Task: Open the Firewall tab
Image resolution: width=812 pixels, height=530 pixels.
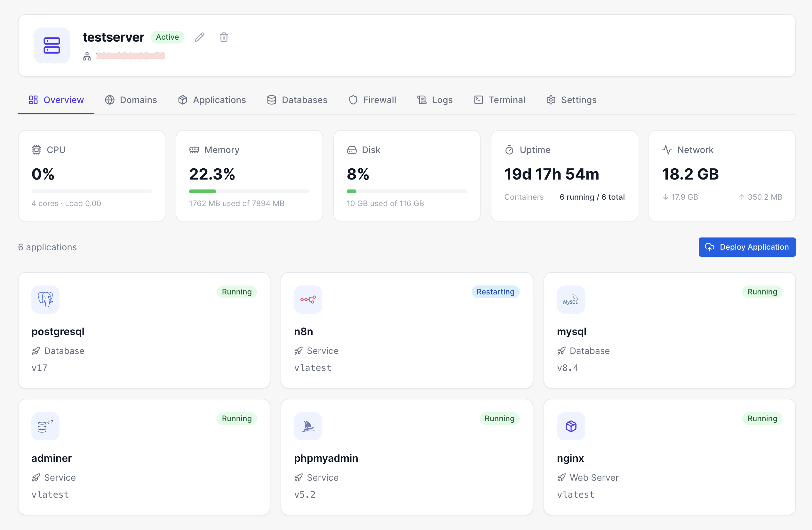Action: pos(372,100)
